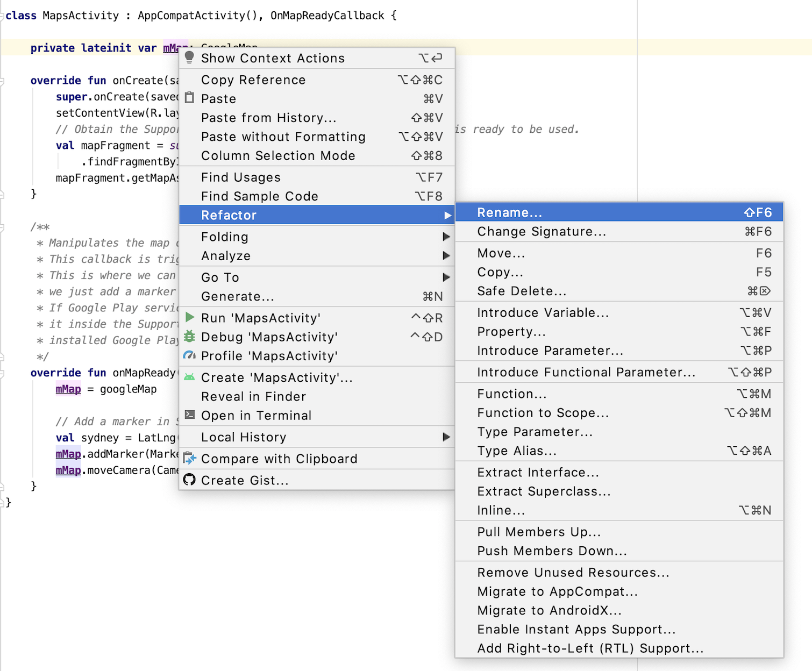The image size is (812, 671).
Task: Click mMap in the addMarker code line
Action: pyautogui.click(x=68, y=454)
